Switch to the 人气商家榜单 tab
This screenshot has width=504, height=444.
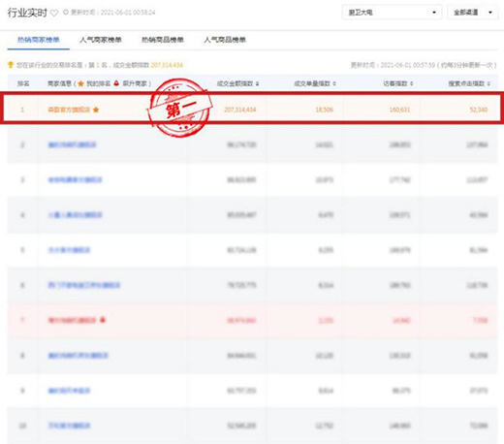(x=101, y=40)
